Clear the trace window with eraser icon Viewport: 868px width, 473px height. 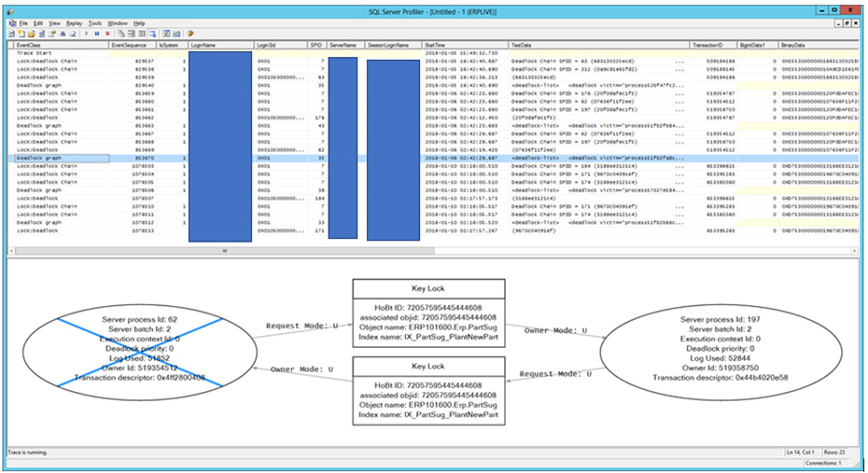pyautogui.click(x=73, y=34)
